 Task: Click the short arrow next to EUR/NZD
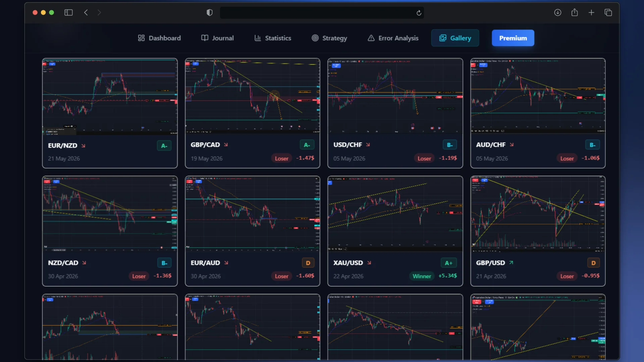point(83,145)
